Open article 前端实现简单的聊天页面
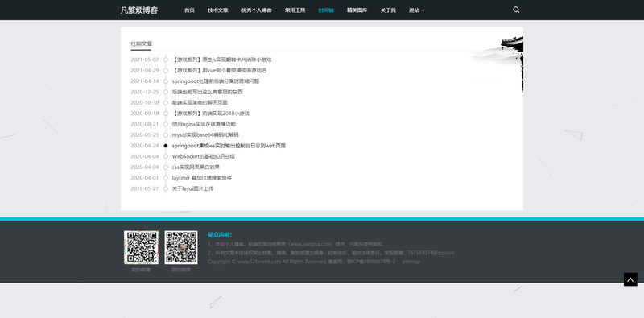The image size is (644, 318). point(200,103)
